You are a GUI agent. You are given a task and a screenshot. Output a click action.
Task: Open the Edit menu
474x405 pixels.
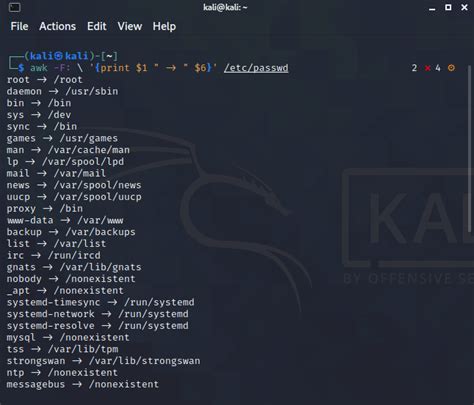(97, 26)
